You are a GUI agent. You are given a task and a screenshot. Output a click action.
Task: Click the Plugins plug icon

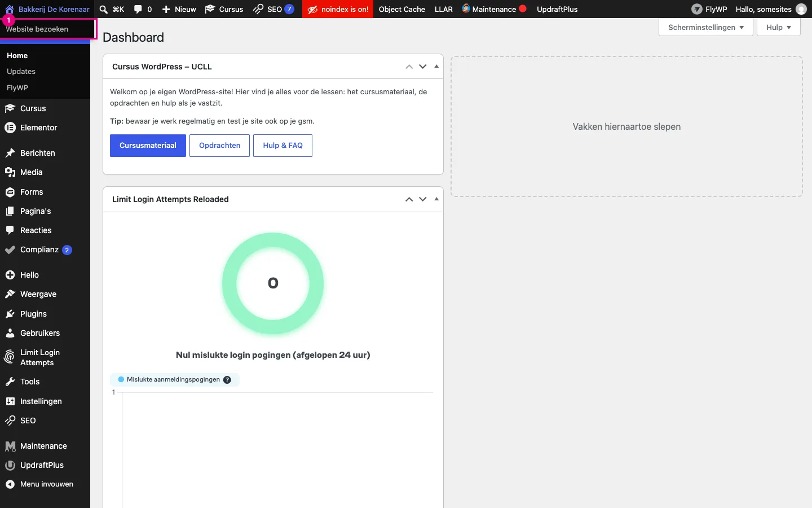pos(10,314)
